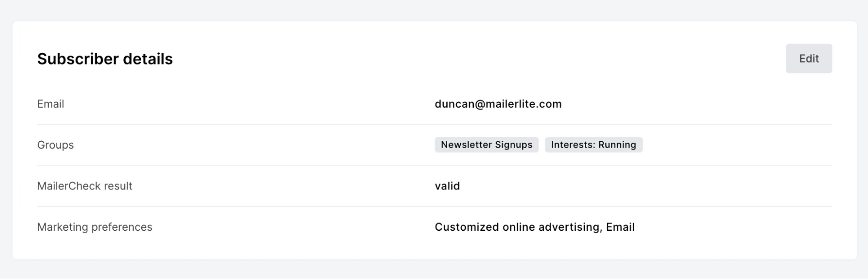The width and height of the screenshot is (868, 279).
Task: Click the Edit button
Action: tap(809, 59)
